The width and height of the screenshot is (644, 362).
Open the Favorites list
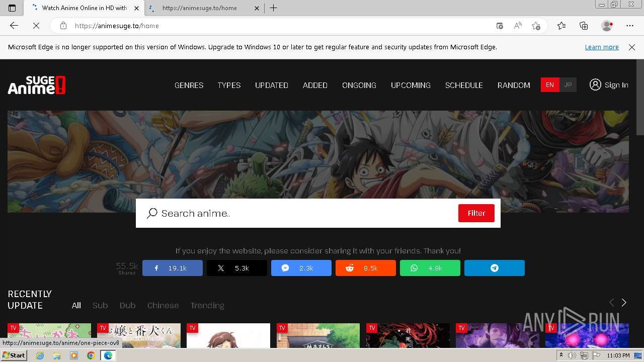point(561,26)
